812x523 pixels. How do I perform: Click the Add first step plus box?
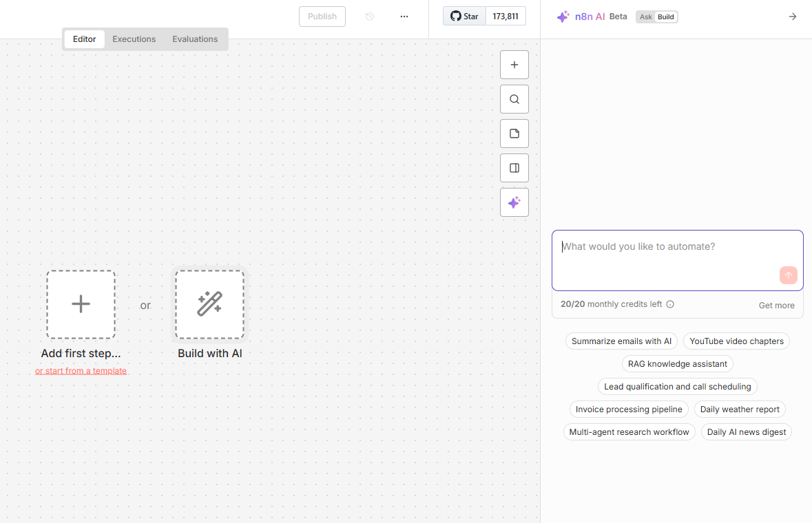pyautogui.click(x=81, y=305)
